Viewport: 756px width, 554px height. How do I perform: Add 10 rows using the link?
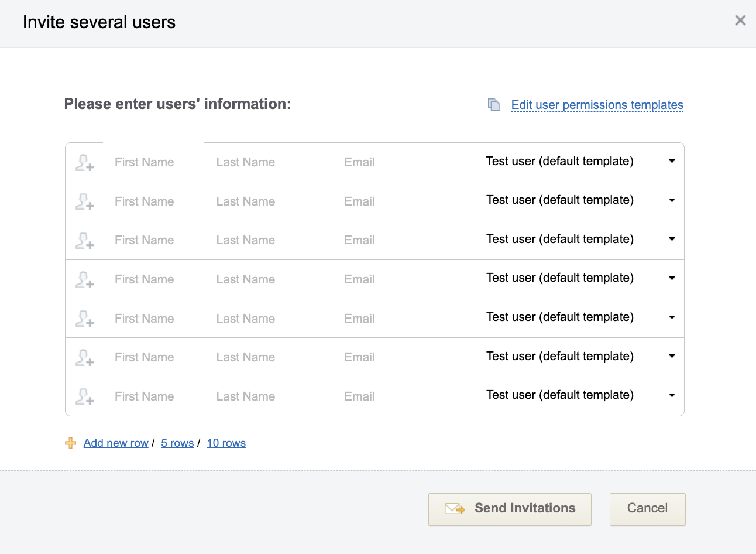pos(226,443)
